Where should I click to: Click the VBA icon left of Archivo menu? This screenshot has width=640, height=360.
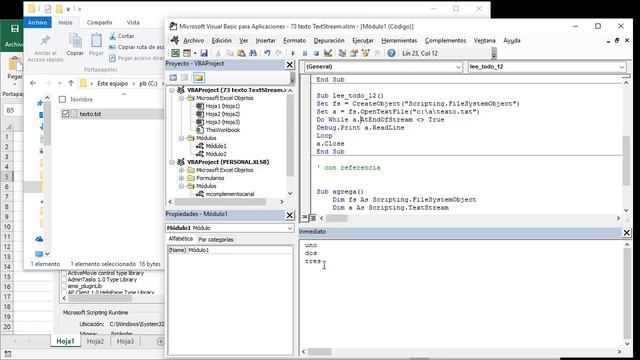[175, 40]
